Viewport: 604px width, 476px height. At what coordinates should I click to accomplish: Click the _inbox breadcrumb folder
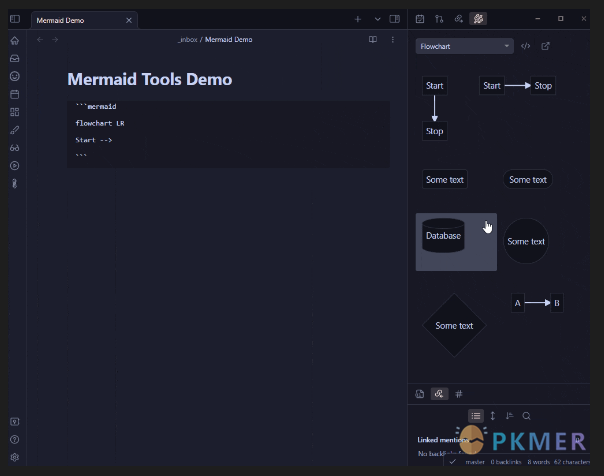[188, 40]
